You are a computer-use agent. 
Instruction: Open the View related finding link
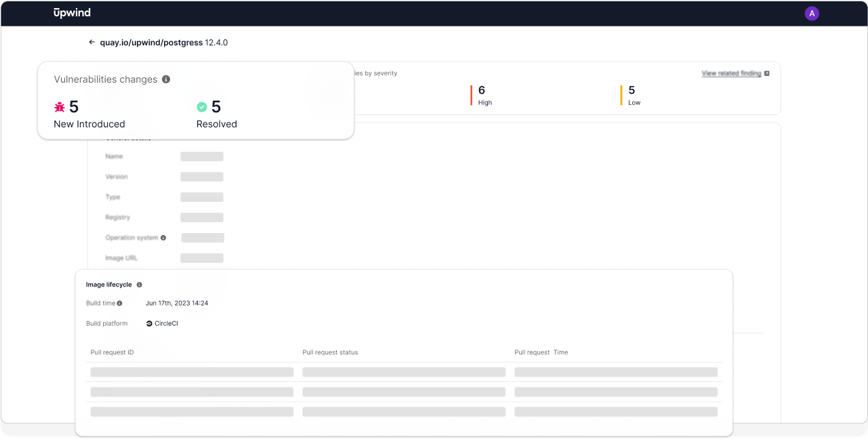pos(731,73)
